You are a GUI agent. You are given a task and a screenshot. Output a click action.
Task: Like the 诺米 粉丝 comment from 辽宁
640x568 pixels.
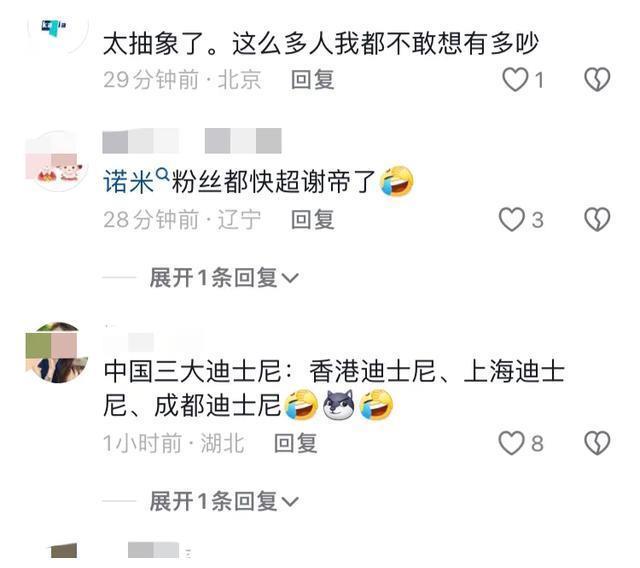pyautogui.click(x=512, y=220)
